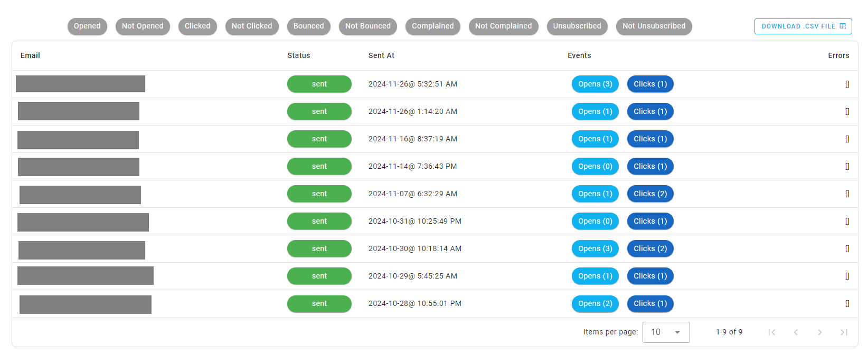Click the Download .CSV File button

(803, 26)
